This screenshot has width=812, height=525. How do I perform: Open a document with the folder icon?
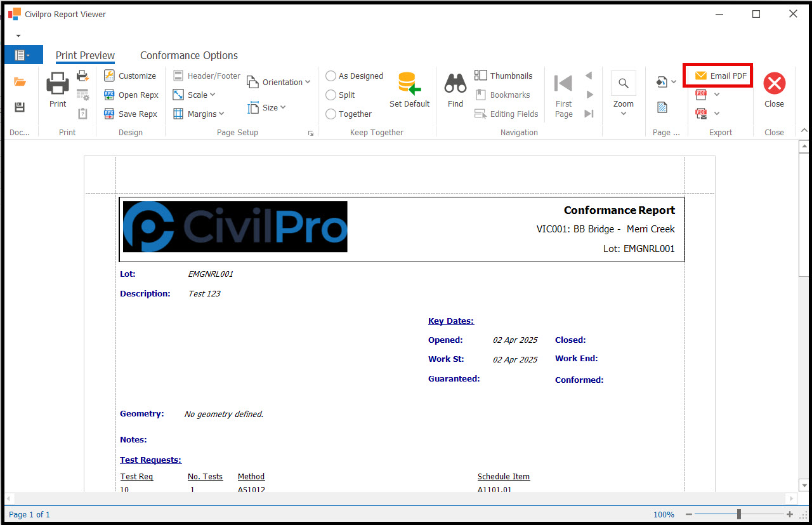click(x=20, y=82)
